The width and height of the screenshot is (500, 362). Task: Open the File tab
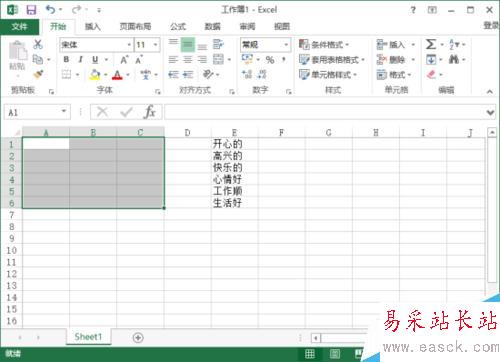(x=19, y=27)
